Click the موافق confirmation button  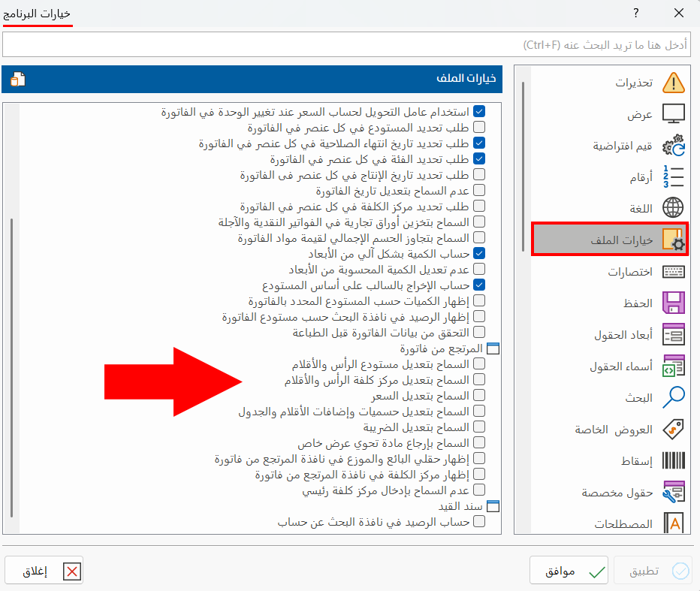569,571
